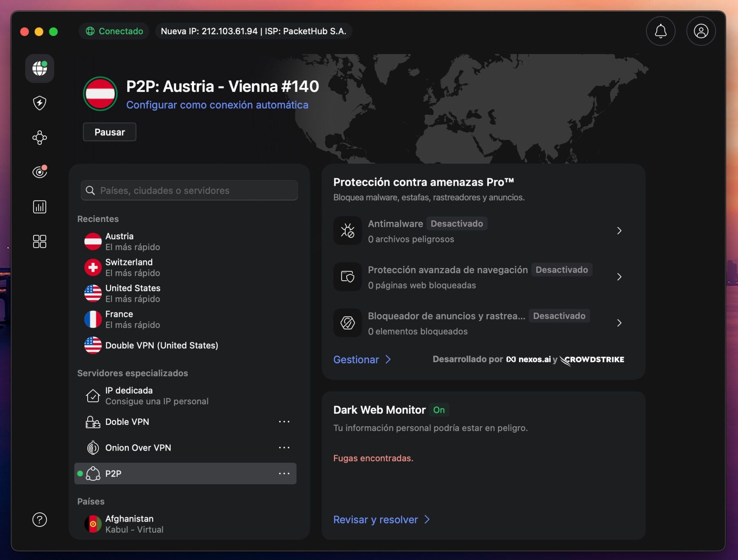This screenshot has height=560, width=738.
Task: Connect to Afghanistan Kabul - Virtual
Action: (185, 524)
